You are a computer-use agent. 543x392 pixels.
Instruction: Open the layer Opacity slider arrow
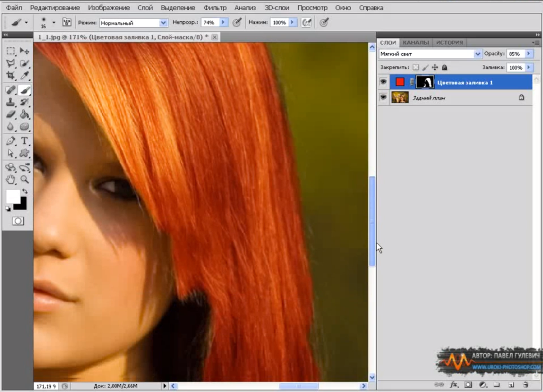(x=529, y=54)
